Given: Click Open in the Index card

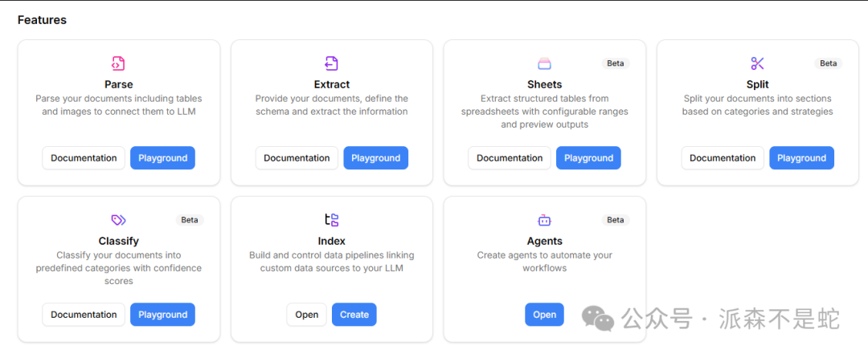Looking at the screenshot, I should [307, 315].
